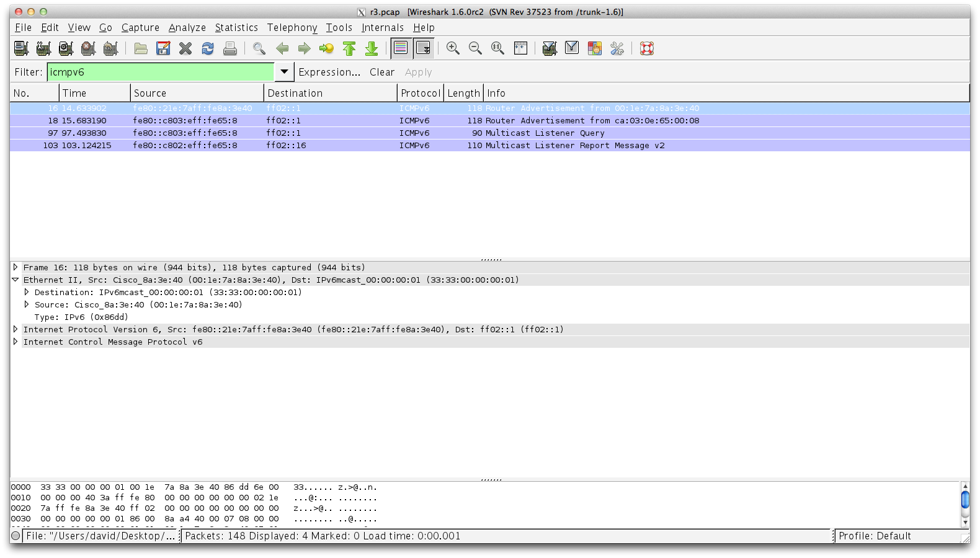
Task: Open the Analyze menu
Action: coord(187,27)
